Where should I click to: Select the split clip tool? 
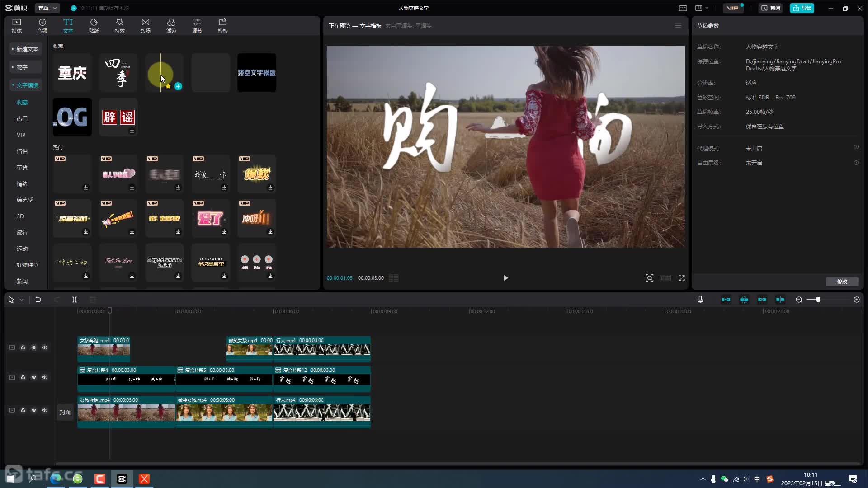pos(75,300)
